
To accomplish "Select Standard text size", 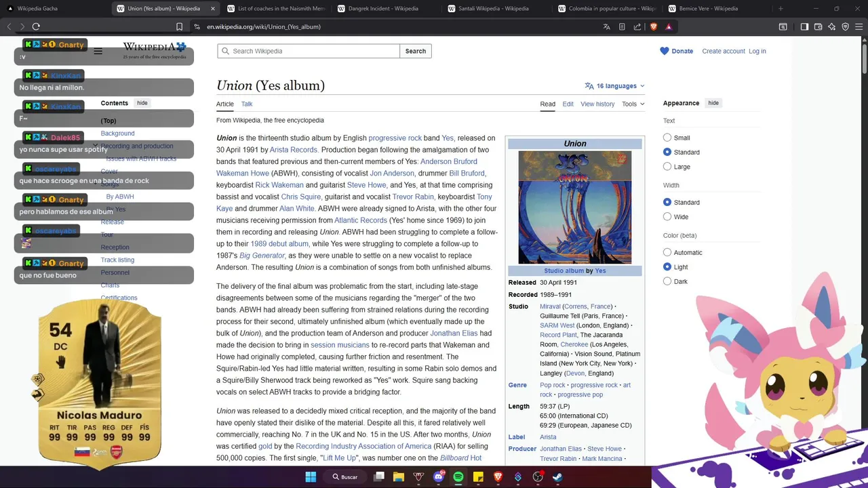I will point(667,152).
